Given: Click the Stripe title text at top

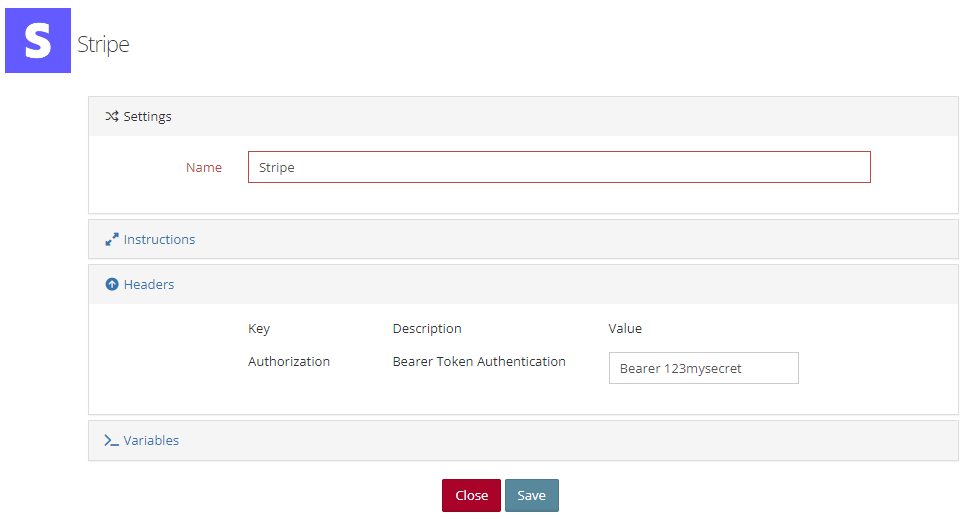Looking at the screenshot, I should [x=103, y=45].
